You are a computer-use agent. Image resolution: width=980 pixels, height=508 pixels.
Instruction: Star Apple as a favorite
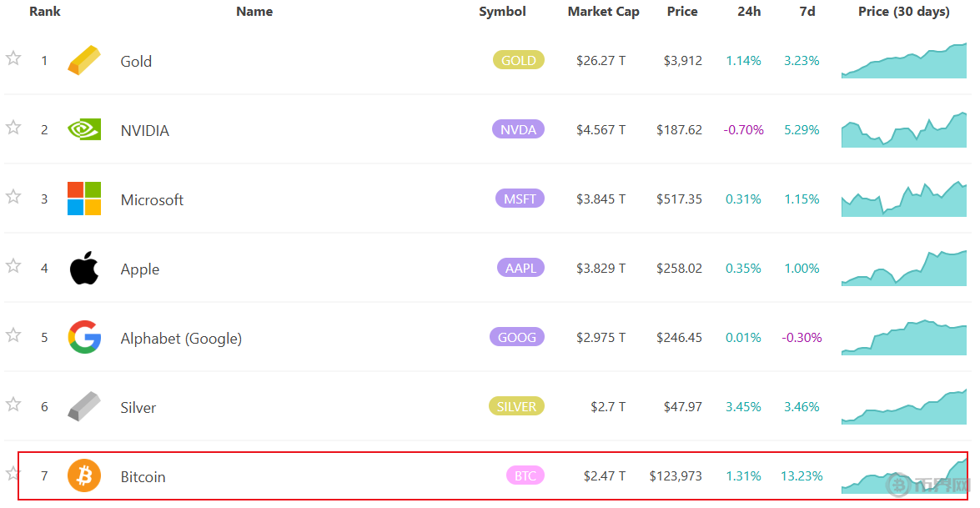tap(13, 266)
